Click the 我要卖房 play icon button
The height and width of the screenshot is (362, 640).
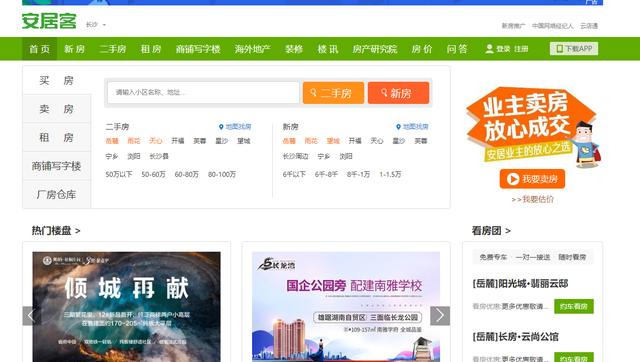coord(532,179)
